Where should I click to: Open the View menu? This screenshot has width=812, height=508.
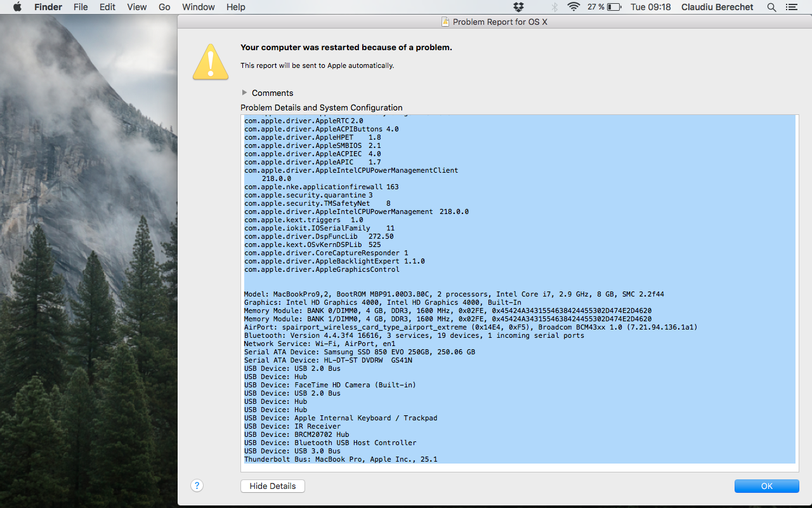[x=137, y=7]
